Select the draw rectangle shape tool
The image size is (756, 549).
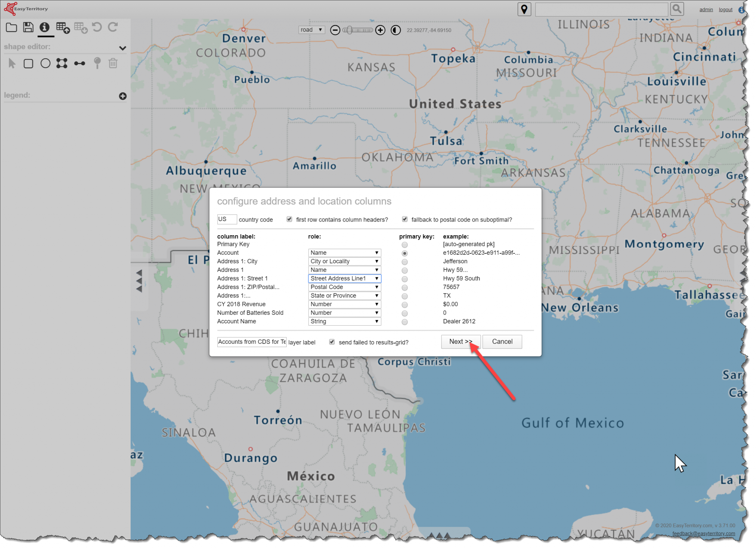pos(28,64)
